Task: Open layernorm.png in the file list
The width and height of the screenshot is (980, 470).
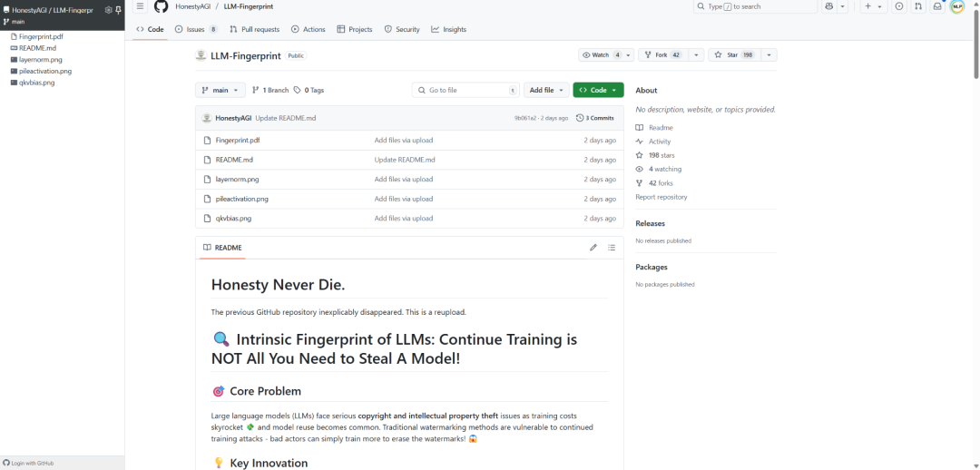Action: tap(237, 180)
